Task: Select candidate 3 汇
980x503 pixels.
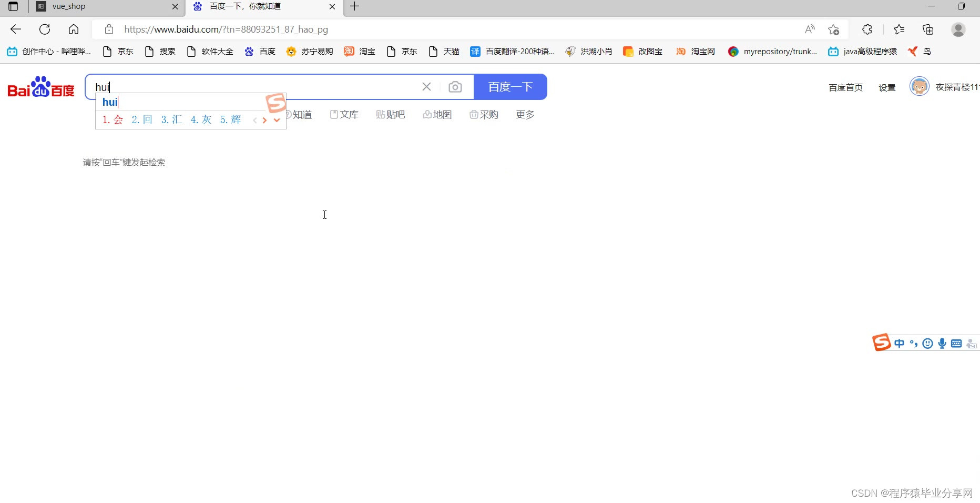Action: click(x=171, y=119)
